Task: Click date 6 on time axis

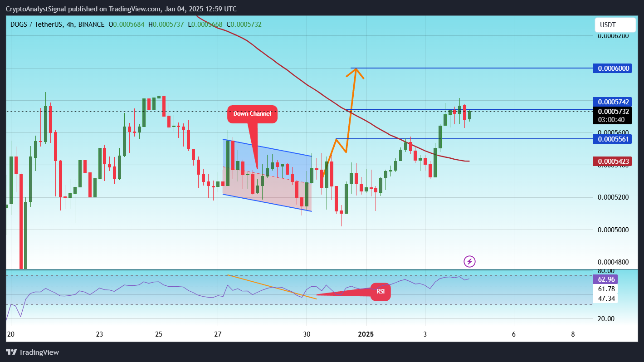Action: tap(513, 334)
